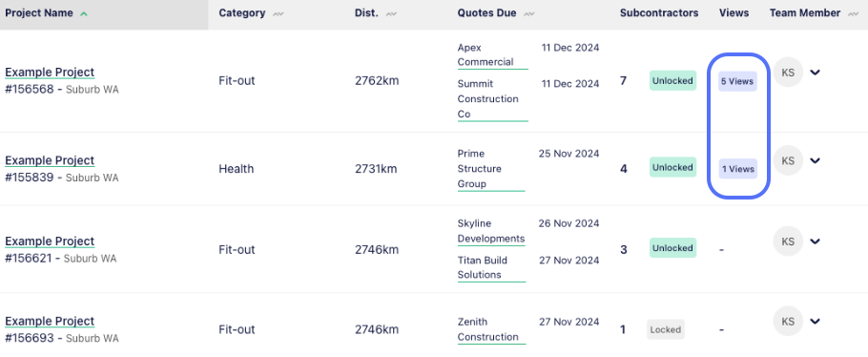The height and width of the screenshot is (357, 868).
Task: Expand team member chevron for project #156693
Action: (815, 322)
